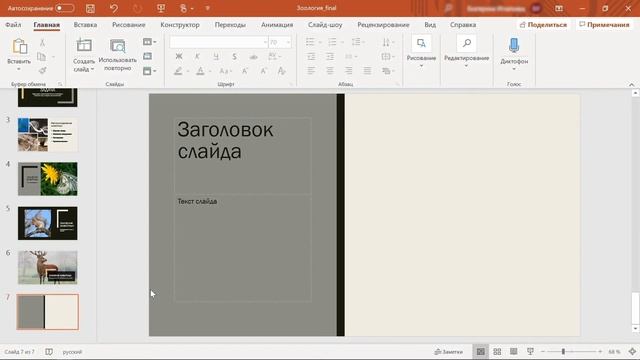Click the Redo icon in title bar
This screenshot has height=360, width=640.
[137, 8]
